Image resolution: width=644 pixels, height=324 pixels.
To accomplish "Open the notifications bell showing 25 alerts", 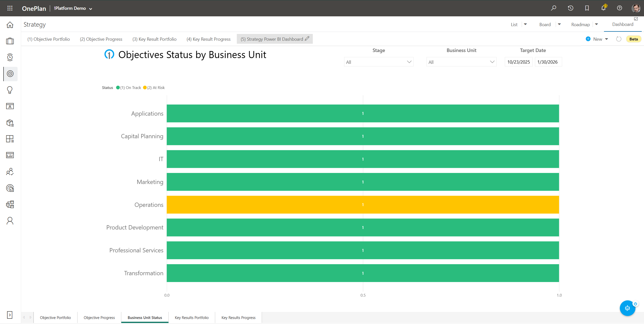I will coord(603,8).
